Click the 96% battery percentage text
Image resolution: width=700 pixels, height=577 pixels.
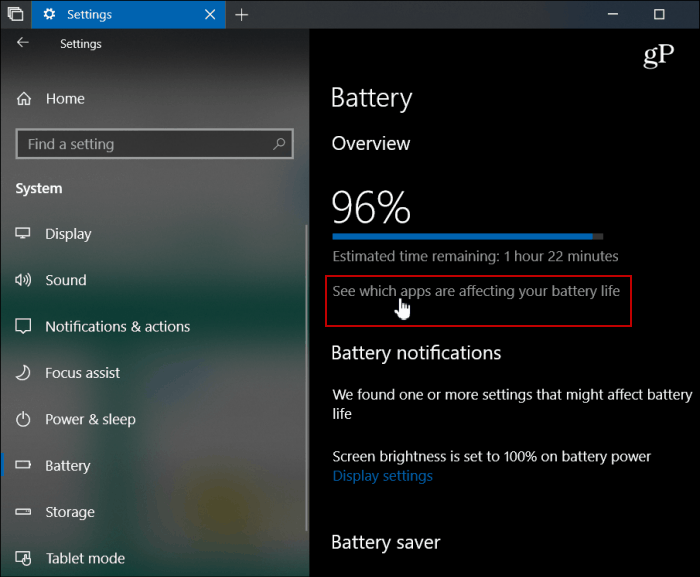coord(371,207)
